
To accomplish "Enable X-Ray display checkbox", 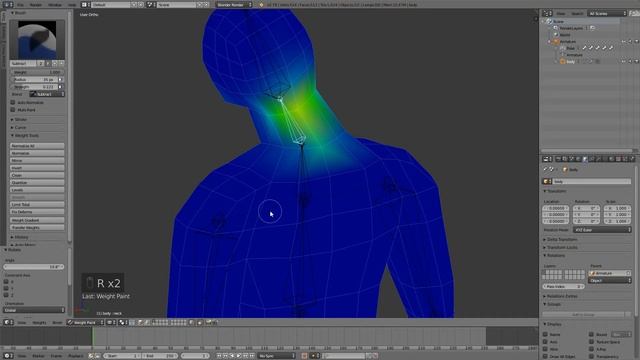I will coord(591,349).
